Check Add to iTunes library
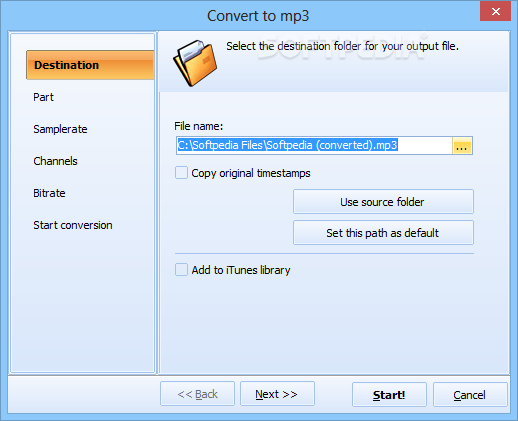 tap(181, 270)
